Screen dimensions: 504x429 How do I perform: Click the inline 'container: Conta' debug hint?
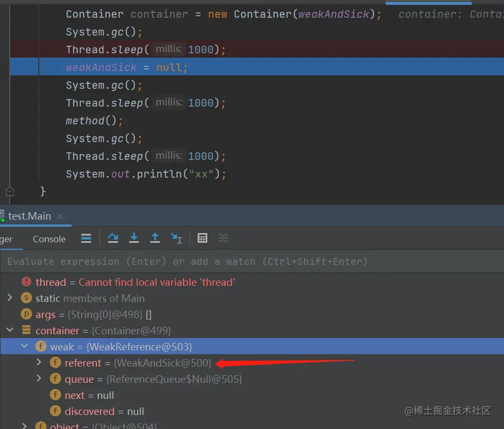(x=451, y=14)
